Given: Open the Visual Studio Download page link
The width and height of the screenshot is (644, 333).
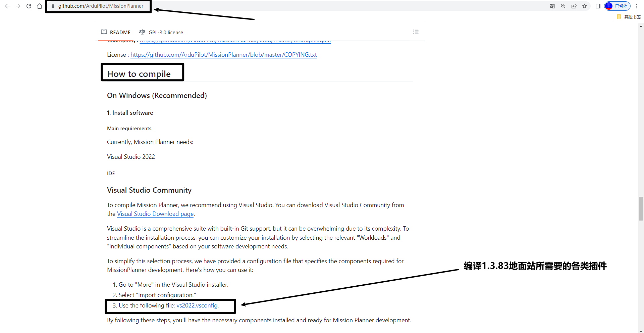Looking at the screenshot, I should [155, 214].
